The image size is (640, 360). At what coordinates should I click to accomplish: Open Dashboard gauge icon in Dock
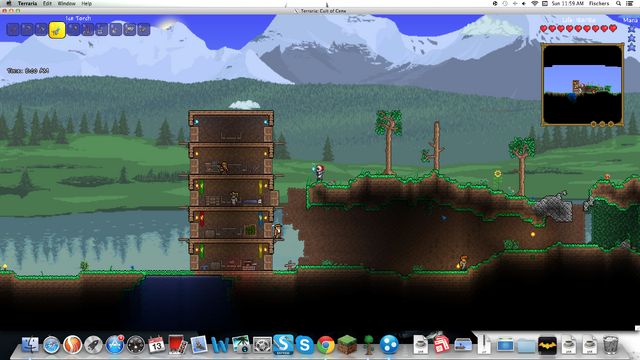pos(136,345)
